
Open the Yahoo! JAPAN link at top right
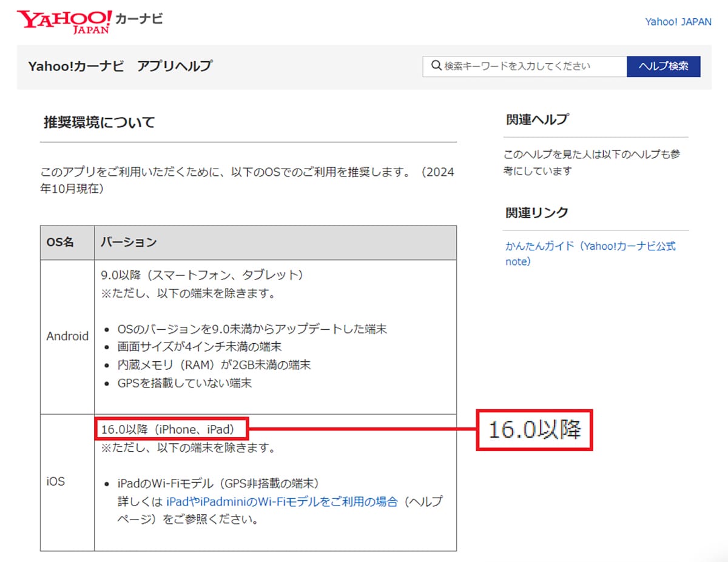tap(678, 22)
